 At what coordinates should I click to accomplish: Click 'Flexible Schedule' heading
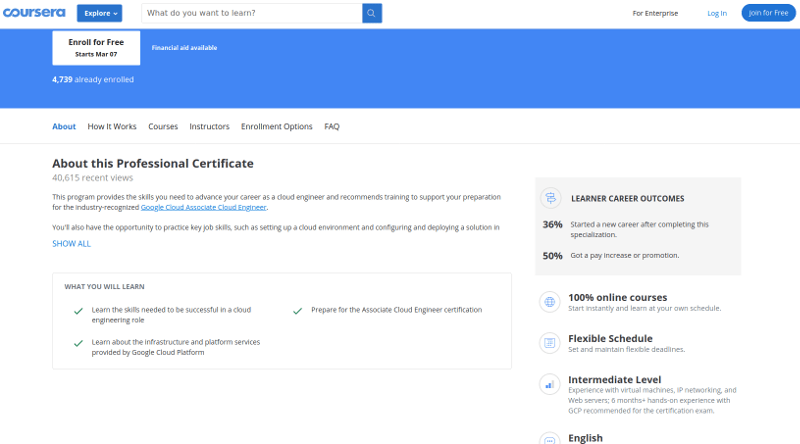point(610,338)
